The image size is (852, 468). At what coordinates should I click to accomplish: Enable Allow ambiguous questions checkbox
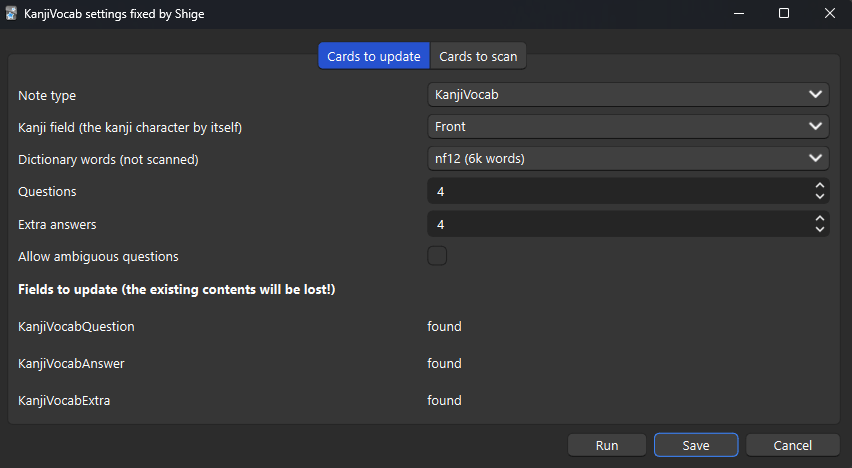[x=437, y=256]
